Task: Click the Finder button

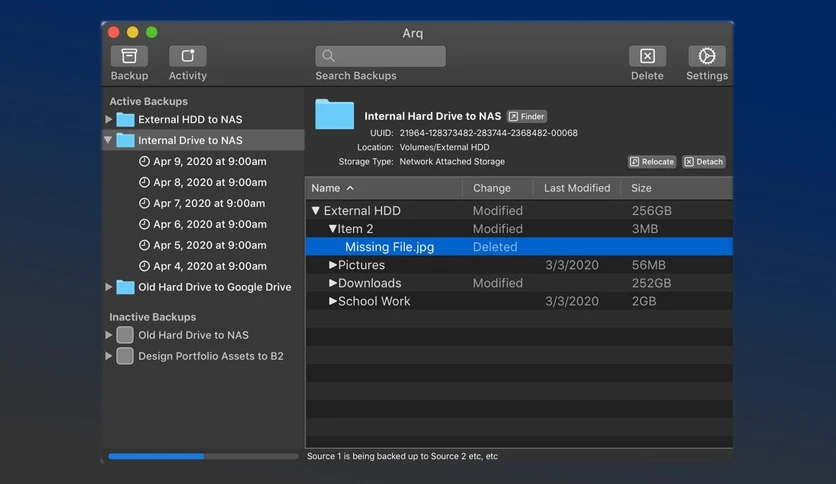Action: pos(527,116)
